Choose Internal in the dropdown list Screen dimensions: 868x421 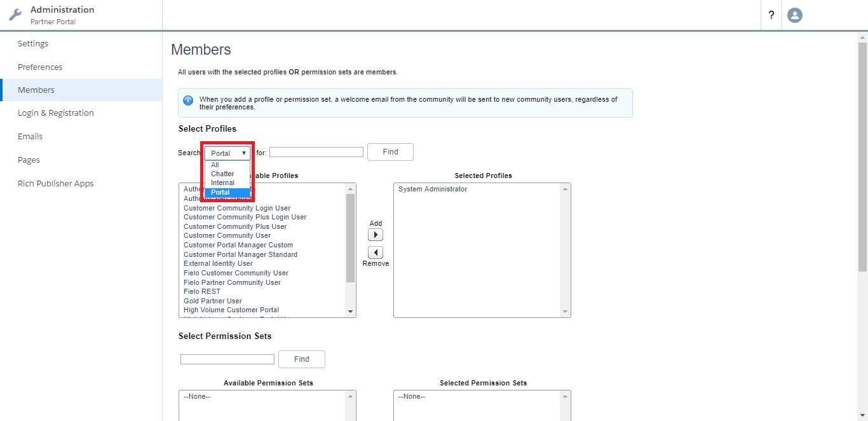227,183
